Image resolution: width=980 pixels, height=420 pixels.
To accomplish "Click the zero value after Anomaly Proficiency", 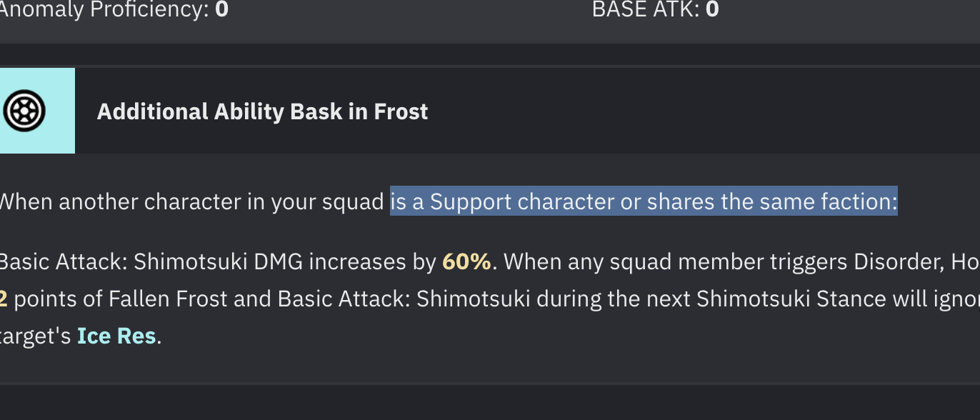I will pyautogui.click(x=222, y=10).
